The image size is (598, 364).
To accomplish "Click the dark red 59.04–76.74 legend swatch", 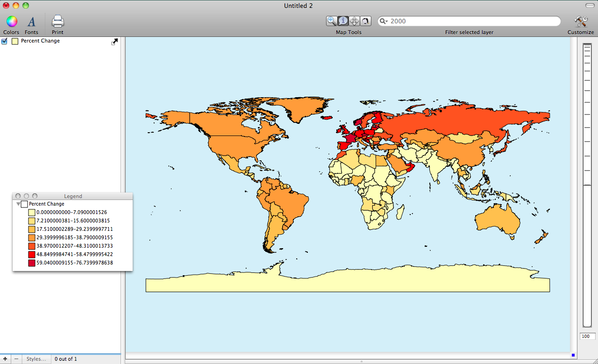I will tap(32, 263).
